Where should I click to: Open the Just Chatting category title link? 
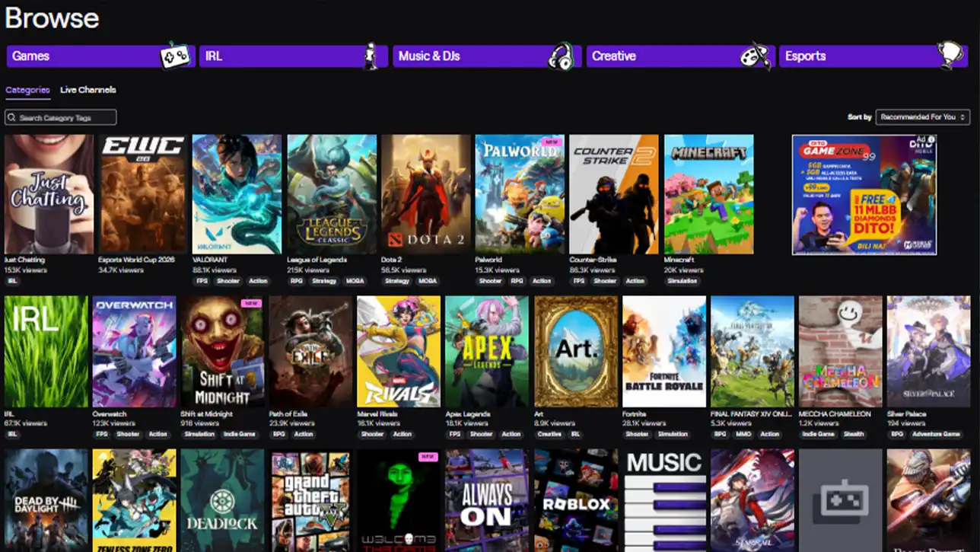[x=24, y=260]
